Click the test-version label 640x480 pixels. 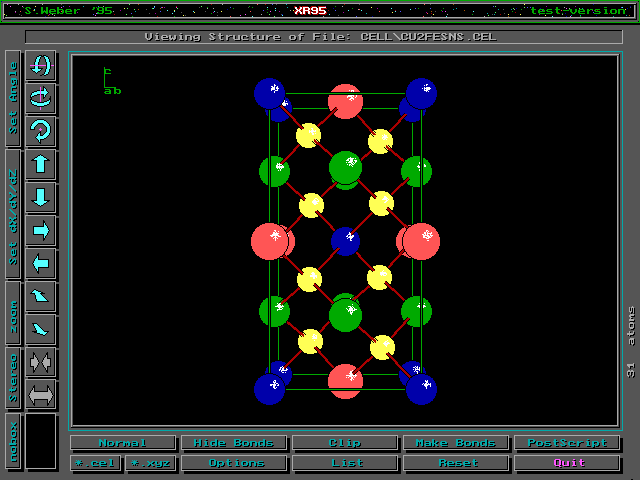coord(578,11)
